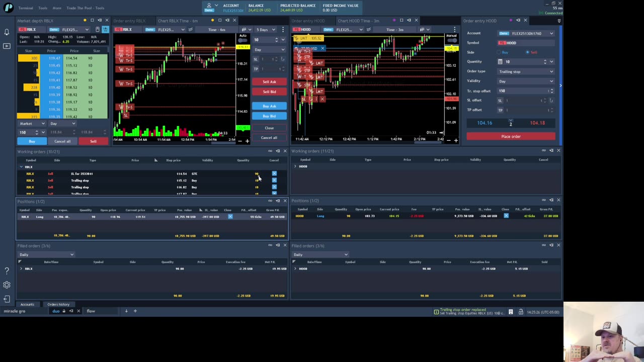The height and width of the screenshot is (362, 644).
Task: Zoom in the RBLX chart with plus
Action: click(x=247, y=141)
